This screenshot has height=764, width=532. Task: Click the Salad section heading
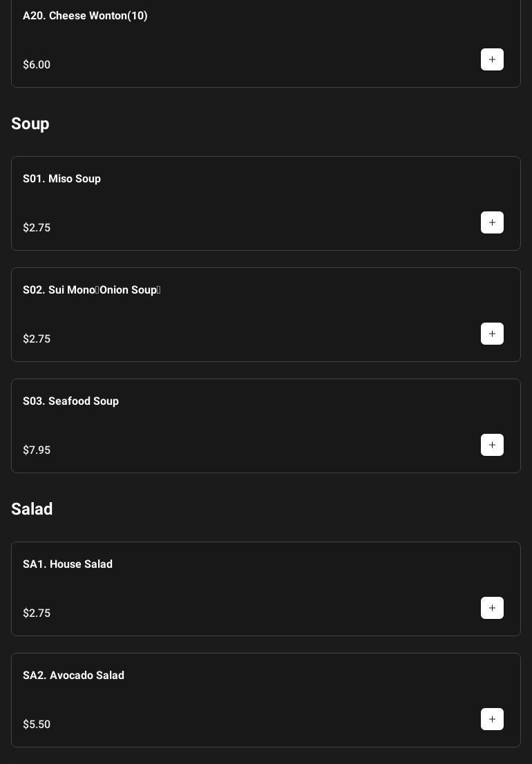click(x=32, y=509)
